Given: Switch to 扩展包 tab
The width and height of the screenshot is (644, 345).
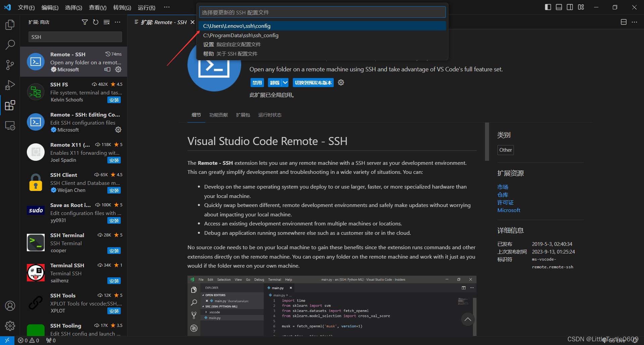Looking at the screenshot, I should pos(243,115).
